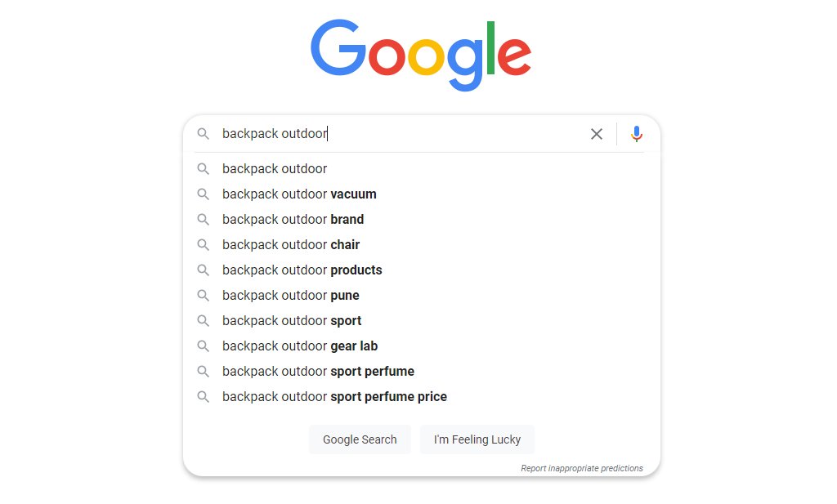837x504 pixels.
Task: Pick 'backpack outdoor sport perfume price' suggestion
Action: click(334, 397)
